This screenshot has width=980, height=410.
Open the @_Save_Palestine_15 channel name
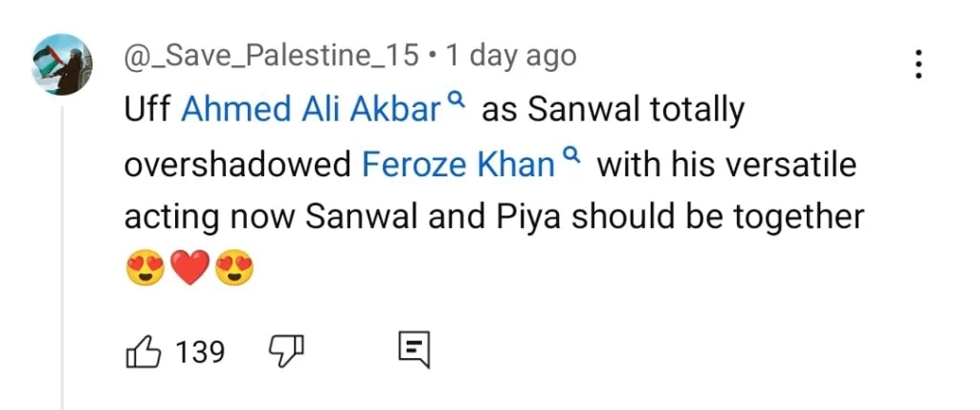(x=272, y=57)
